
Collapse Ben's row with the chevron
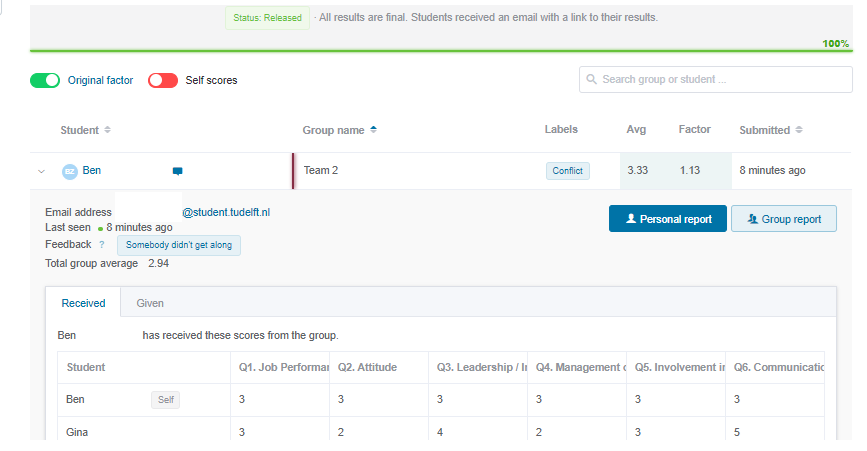click(41, 171)
